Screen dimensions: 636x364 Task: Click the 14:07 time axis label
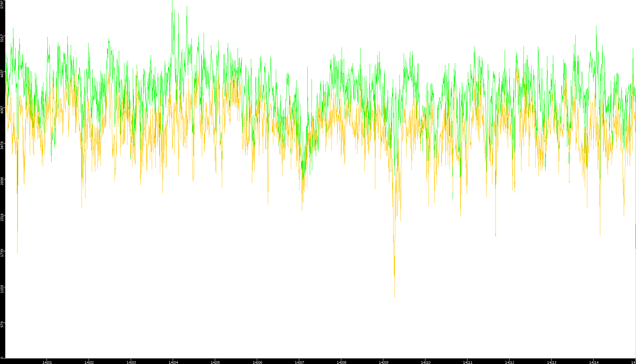[299, 362]
